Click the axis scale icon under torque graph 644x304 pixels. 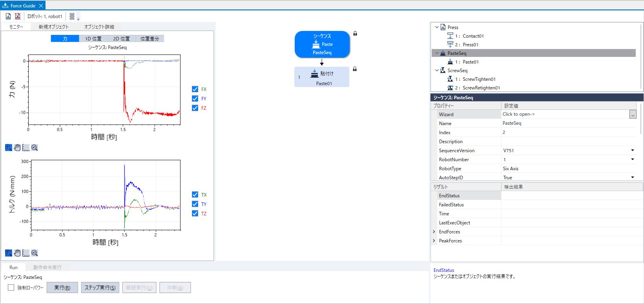click(26, 253)
